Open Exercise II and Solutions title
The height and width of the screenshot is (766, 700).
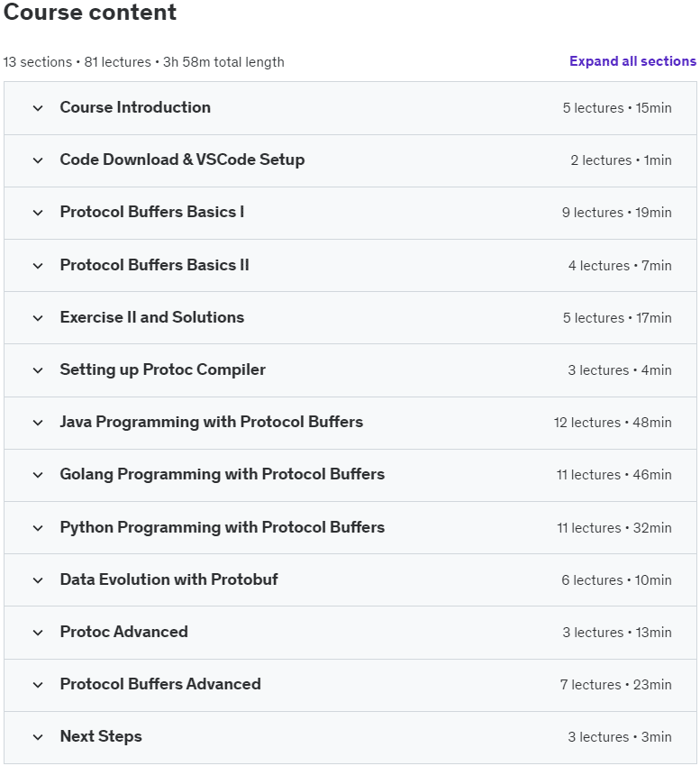(x=152, y=317)
